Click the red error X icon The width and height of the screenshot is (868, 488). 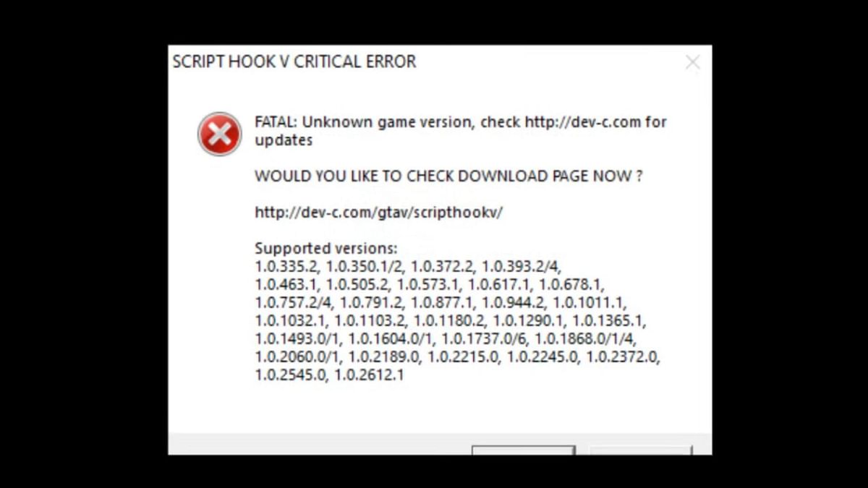[x=220, y=134]
